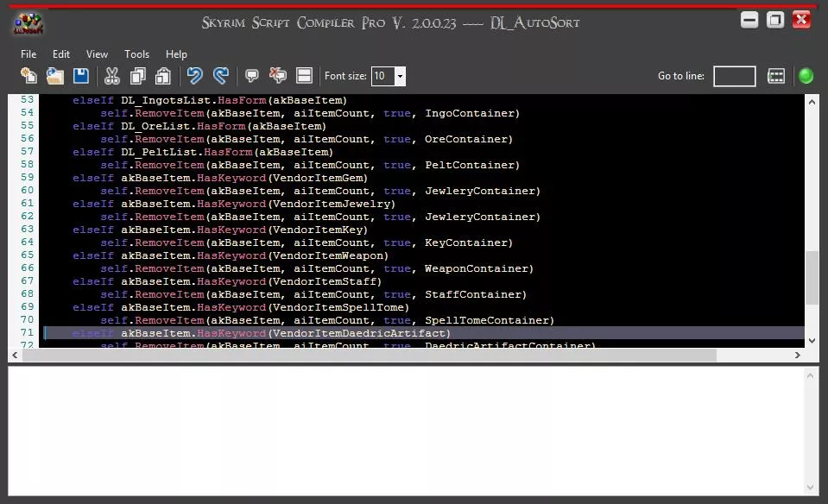Image resolution: width=828 pixels, height=504 pixels.
Task: Click the output pane's scroll down arrow
Action: click(x=810, y=488)
